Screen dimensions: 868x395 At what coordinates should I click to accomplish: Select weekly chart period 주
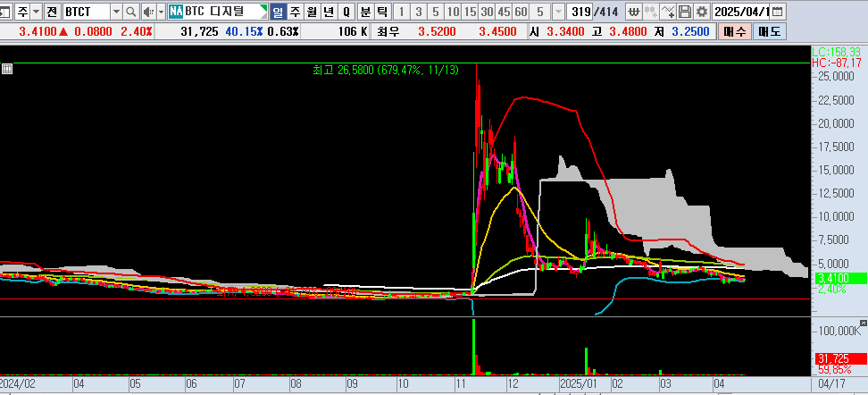pyautogui.click(x=295, y=11)
